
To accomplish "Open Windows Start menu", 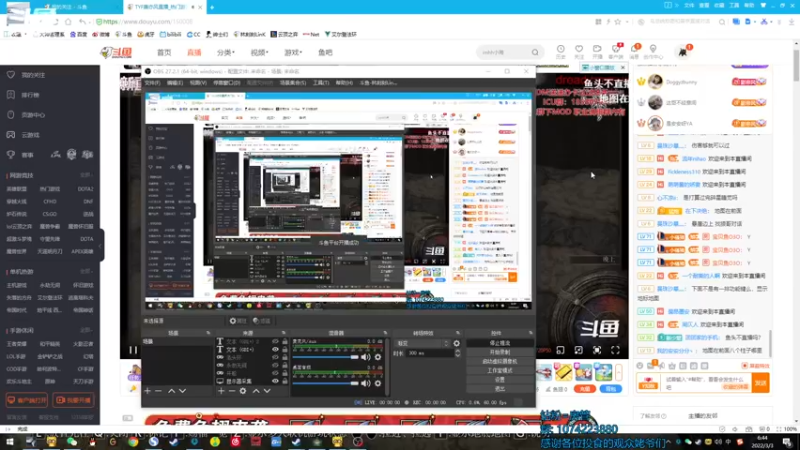I will (x=9, y=442).
